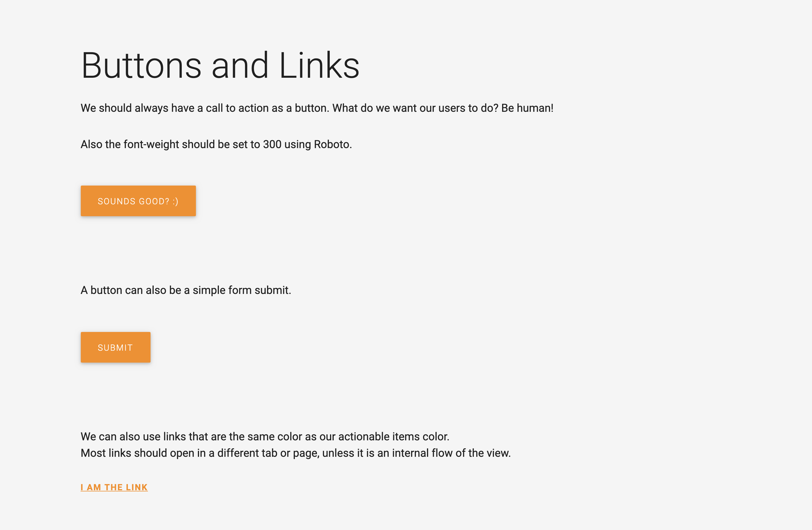Click the word LINK in orange hyperlink
The image size is (812, 530).
[137, 487]
